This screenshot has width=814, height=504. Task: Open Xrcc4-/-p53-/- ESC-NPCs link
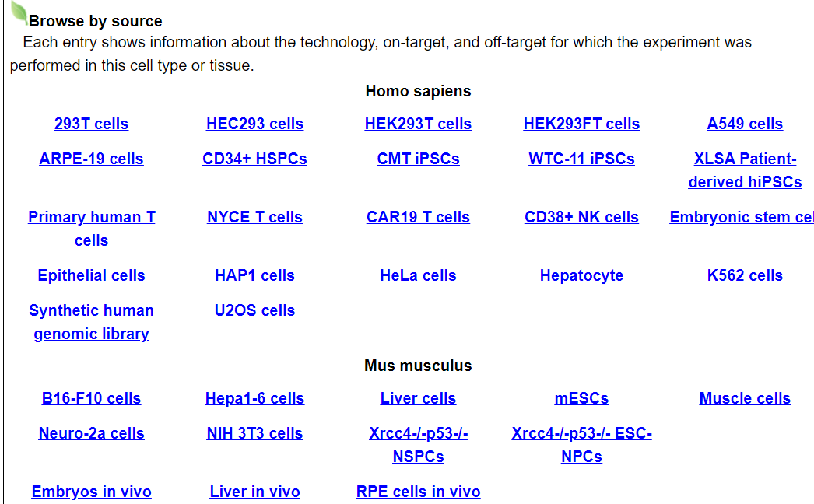tap(581, 445)
